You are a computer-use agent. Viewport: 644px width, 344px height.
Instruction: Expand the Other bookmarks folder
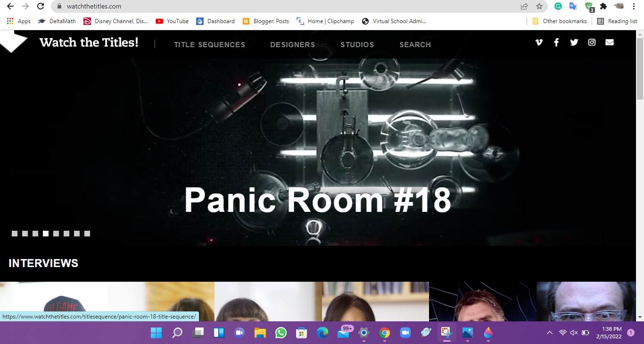(560, 21)
